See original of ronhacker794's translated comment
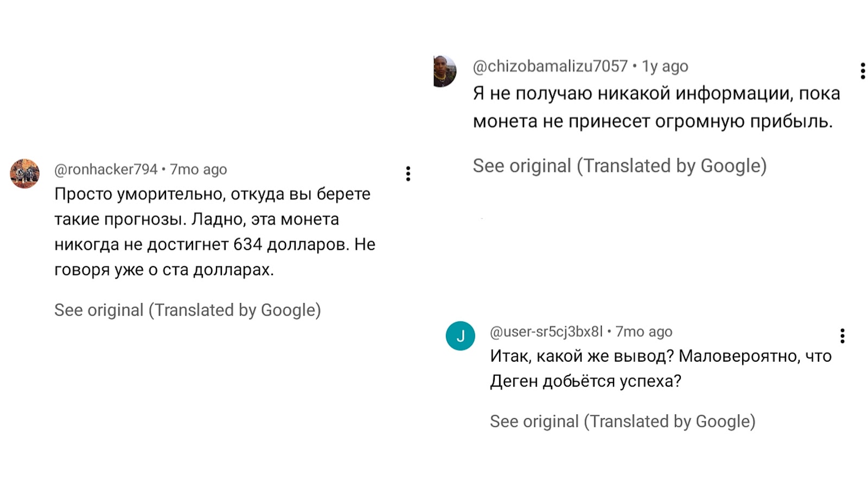The width and height of the screenshot is (868, 488). [x=187, y=310]
